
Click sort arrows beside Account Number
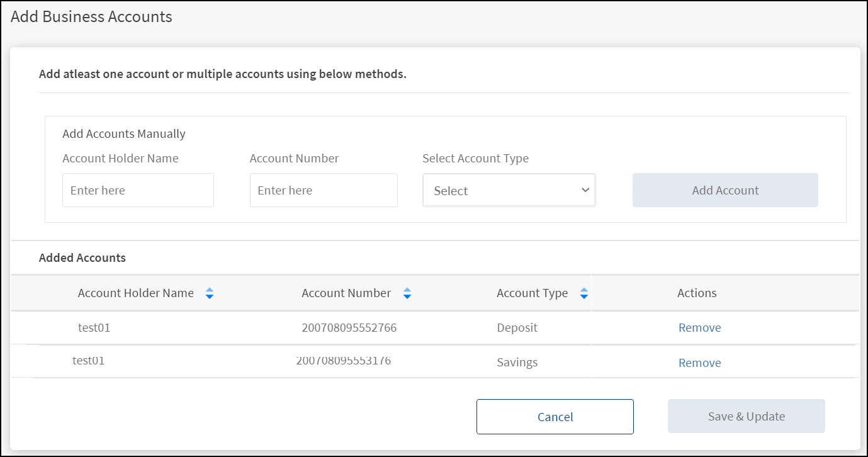click(407, 293)
